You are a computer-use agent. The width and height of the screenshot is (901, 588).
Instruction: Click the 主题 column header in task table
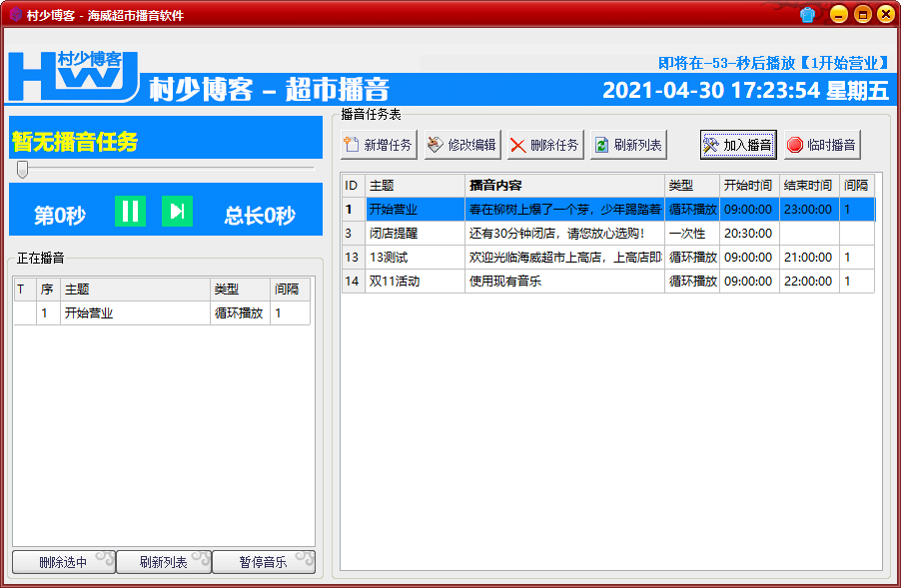(x=415, y=186)
